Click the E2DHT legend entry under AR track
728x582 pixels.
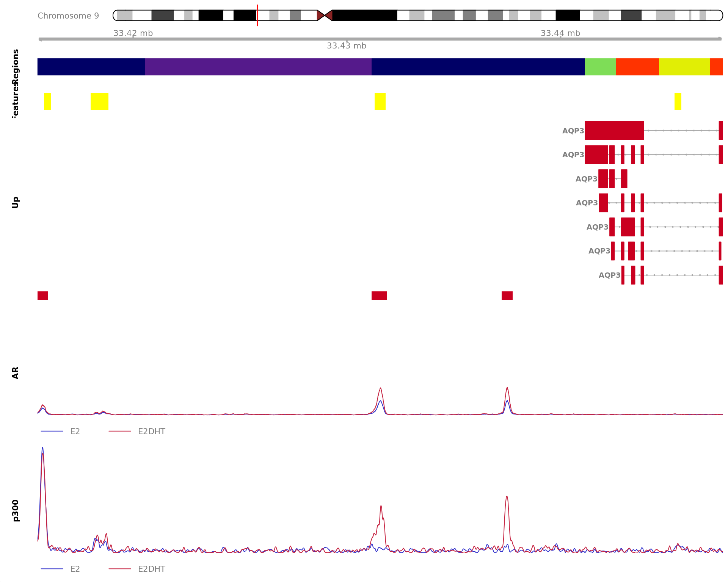[137, 431]
